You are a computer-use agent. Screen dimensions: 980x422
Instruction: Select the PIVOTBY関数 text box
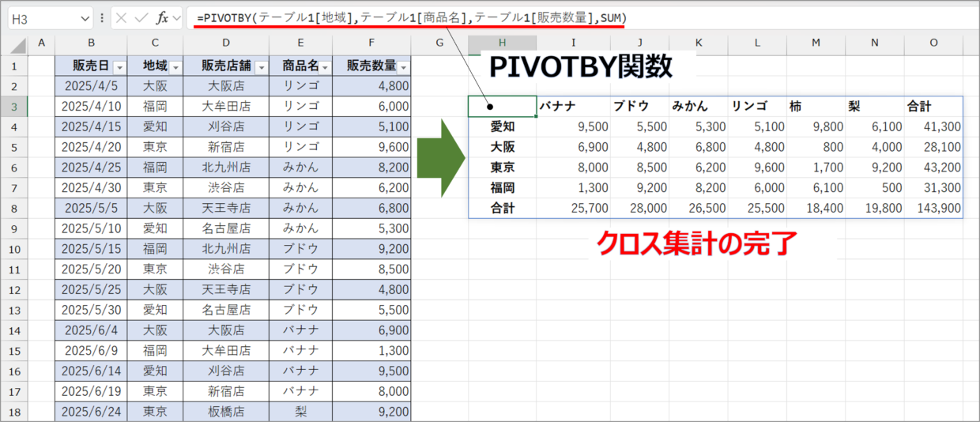[x=581, y=67]
